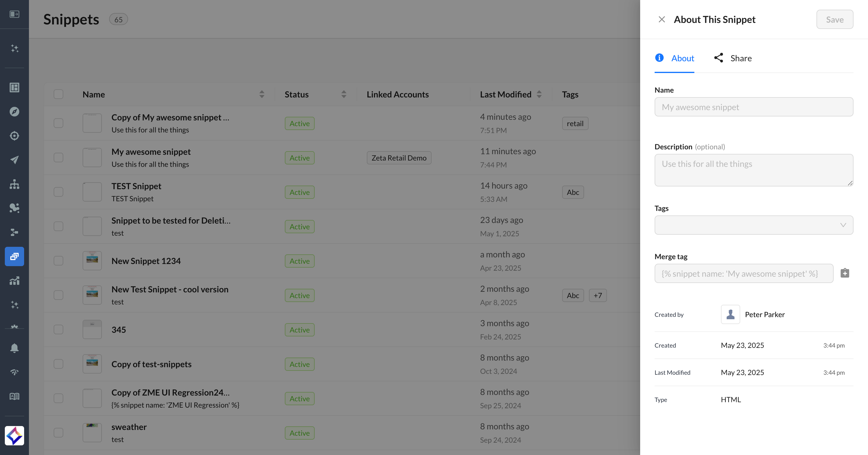Close the About This Snippet panel
Screen dimensions: 868x455
point(662,20)
